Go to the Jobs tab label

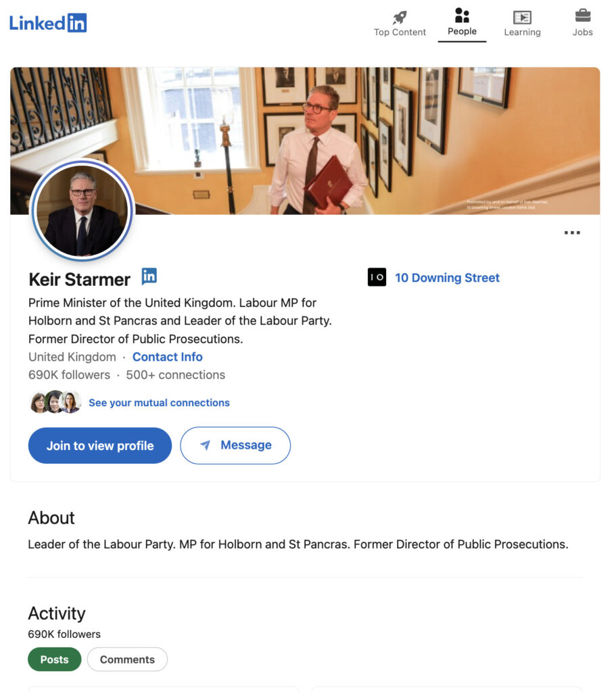click(582, 32)
